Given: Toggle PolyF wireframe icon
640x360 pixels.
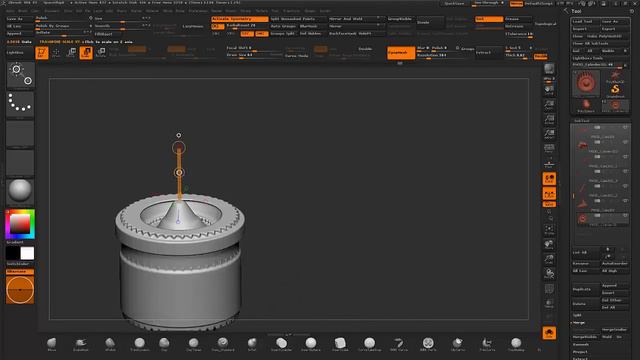Looking at the screenshot, I should pyautogui.click(x=549, y=289).
